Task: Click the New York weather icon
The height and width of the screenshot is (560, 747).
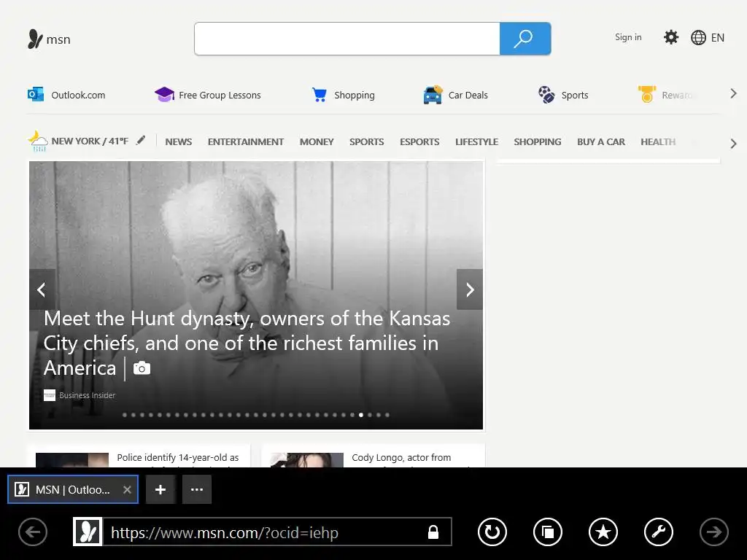Action: 38,141
